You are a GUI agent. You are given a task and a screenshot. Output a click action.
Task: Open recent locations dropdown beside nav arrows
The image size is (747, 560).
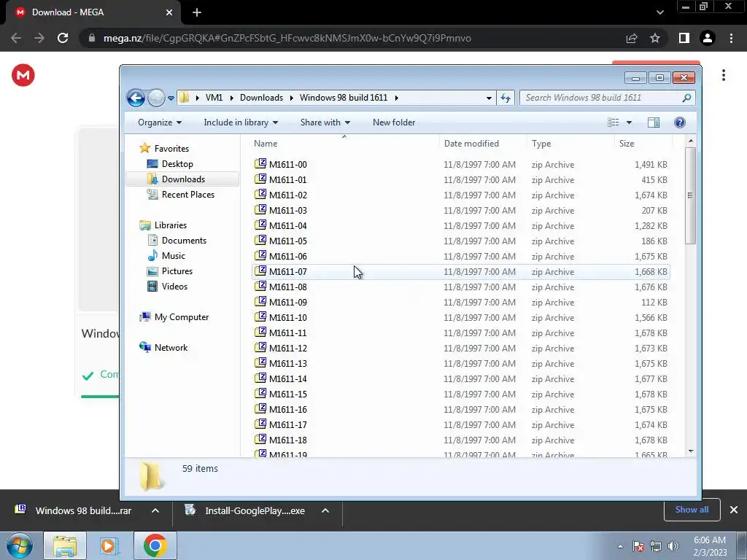point(171,98)
